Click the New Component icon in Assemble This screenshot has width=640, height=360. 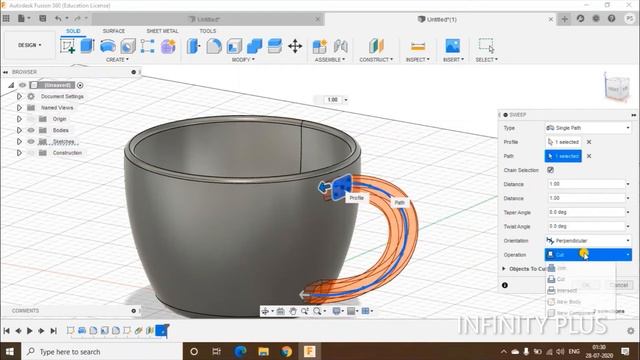click(320, 46)
